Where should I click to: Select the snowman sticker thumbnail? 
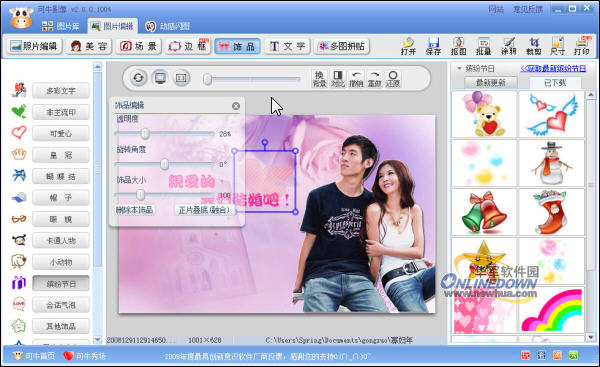[551, 163]
